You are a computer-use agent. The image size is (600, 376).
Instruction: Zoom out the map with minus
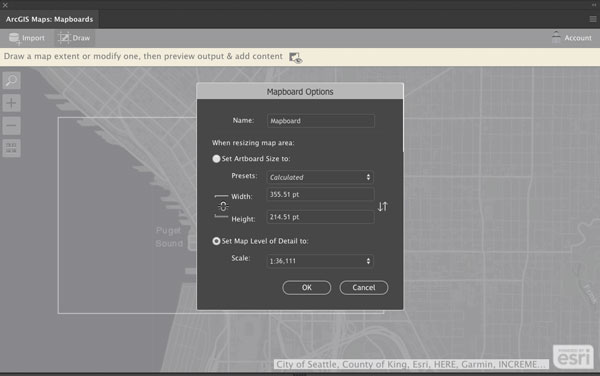coord(11,125)
